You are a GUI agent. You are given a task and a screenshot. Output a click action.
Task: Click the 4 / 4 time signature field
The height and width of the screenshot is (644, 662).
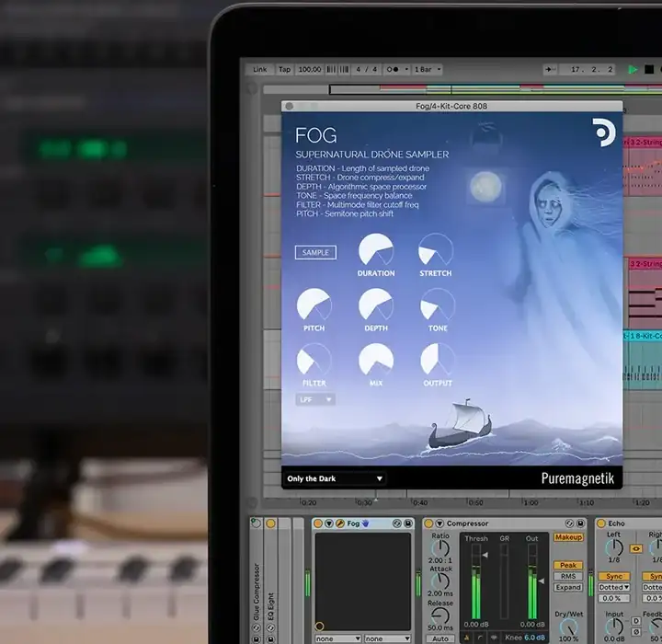click(x=367, y=69)
